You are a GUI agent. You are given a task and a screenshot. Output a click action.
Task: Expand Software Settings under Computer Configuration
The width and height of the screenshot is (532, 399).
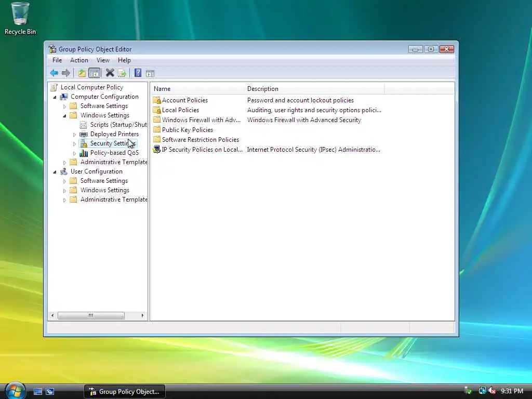[x=64, y=107]
